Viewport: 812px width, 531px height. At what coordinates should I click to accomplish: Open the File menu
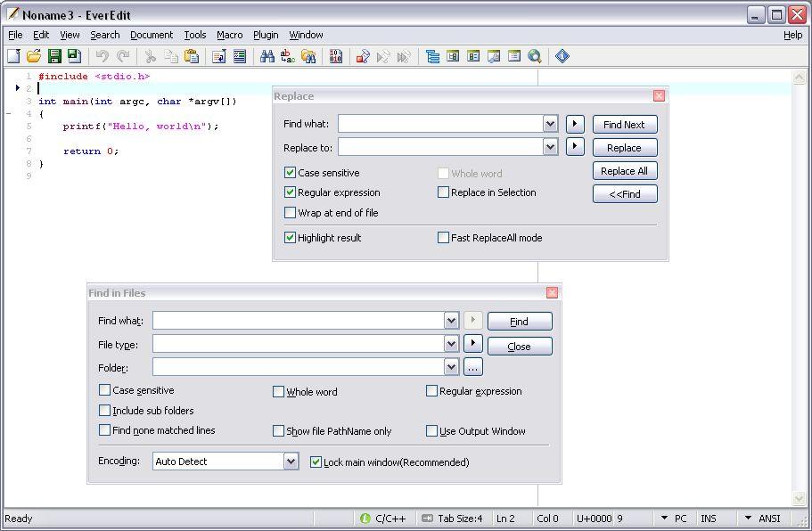[x=15, y=35]
